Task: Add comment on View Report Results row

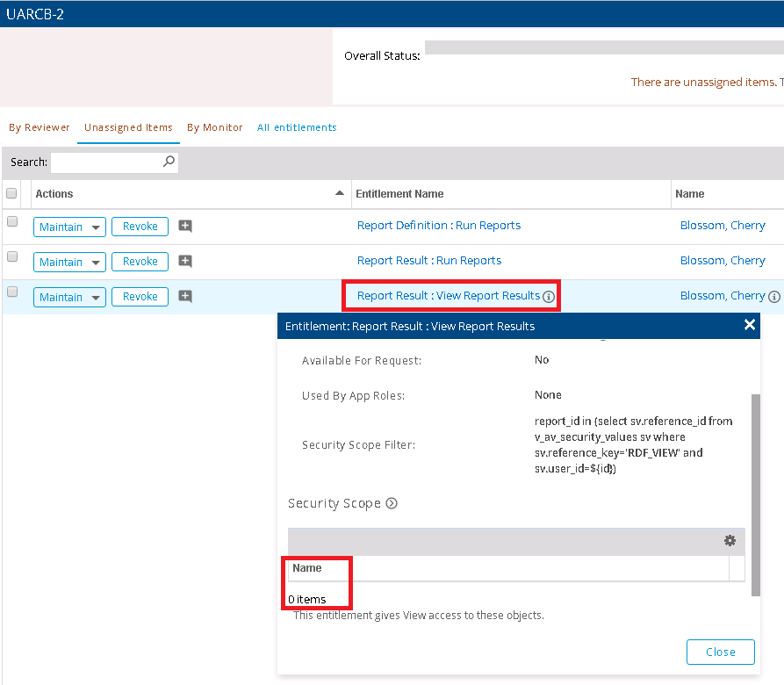Action: (185, 297)
